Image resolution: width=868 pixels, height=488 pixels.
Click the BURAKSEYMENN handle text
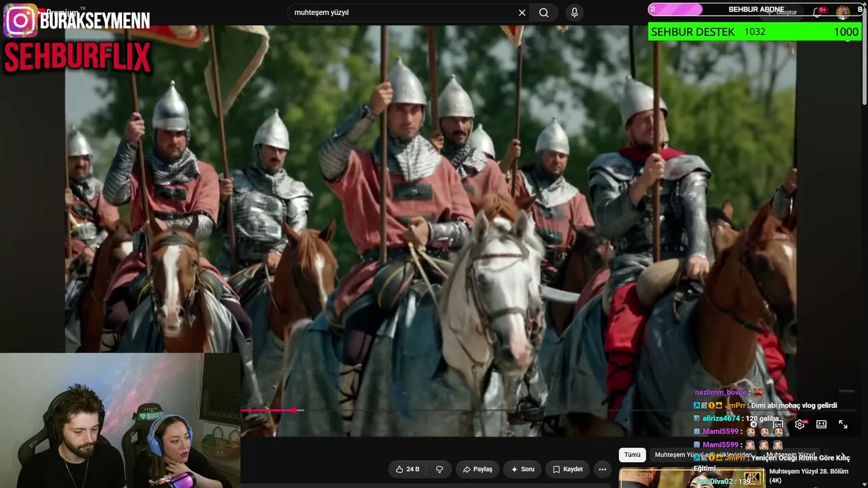(95, 20)
